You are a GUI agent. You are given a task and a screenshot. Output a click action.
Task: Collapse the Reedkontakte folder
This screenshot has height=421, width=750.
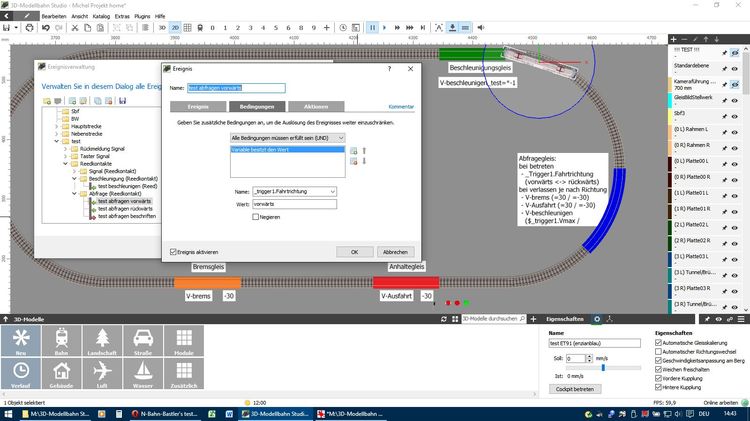pos(66,164)
